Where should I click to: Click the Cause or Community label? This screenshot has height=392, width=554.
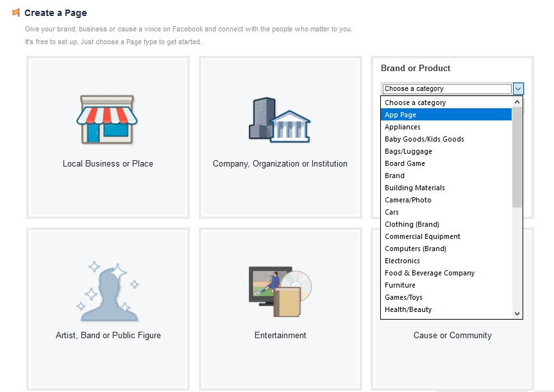[453, 335]
